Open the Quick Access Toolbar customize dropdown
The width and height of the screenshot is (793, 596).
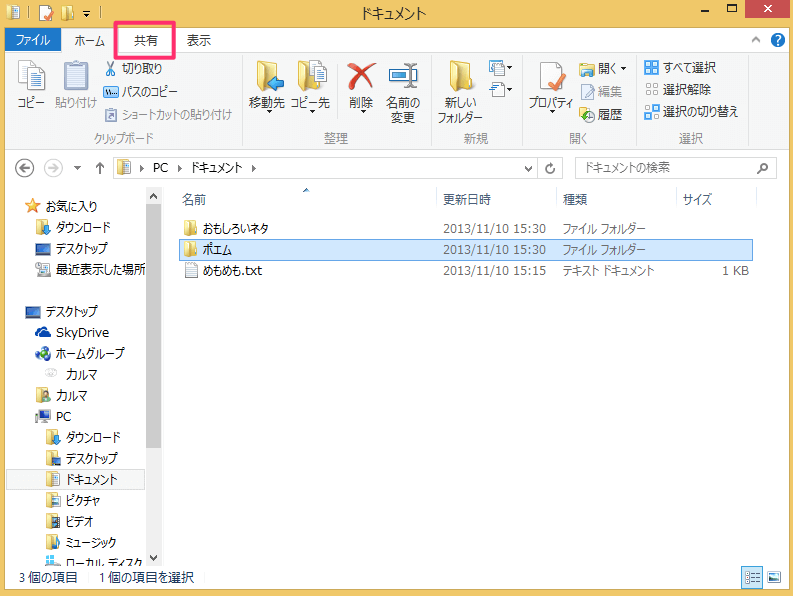[x=86, y=14]
